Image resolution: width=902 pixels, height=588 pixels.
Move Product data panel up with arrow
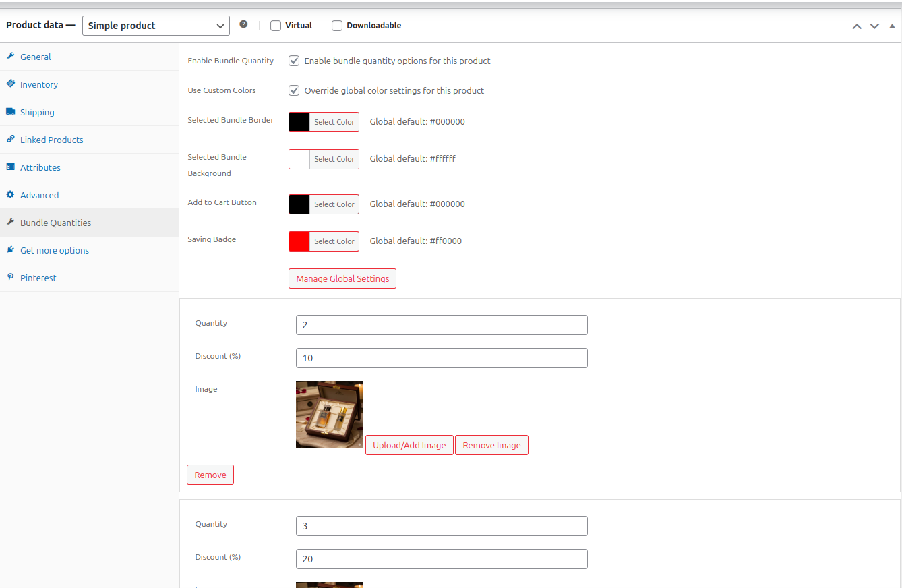point(857,26)
